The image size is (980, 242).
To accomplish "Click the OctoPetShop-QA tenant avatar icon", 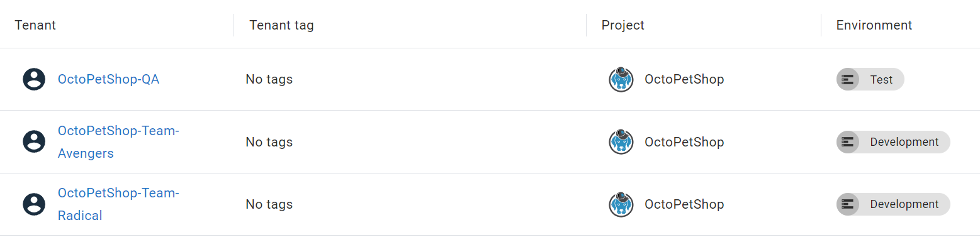I will click(x=34, y=79).
